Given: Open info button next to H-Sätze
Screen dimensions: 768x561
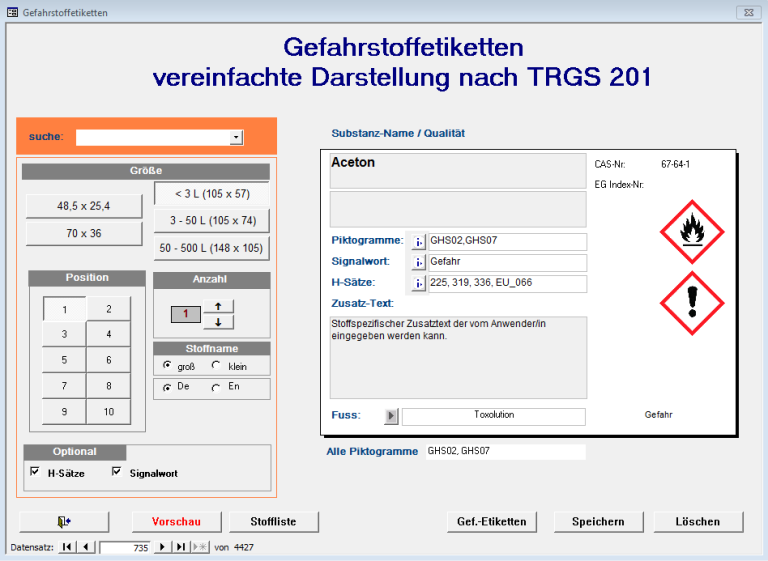Looking at the screenshot, I should [x=419, y=284].
